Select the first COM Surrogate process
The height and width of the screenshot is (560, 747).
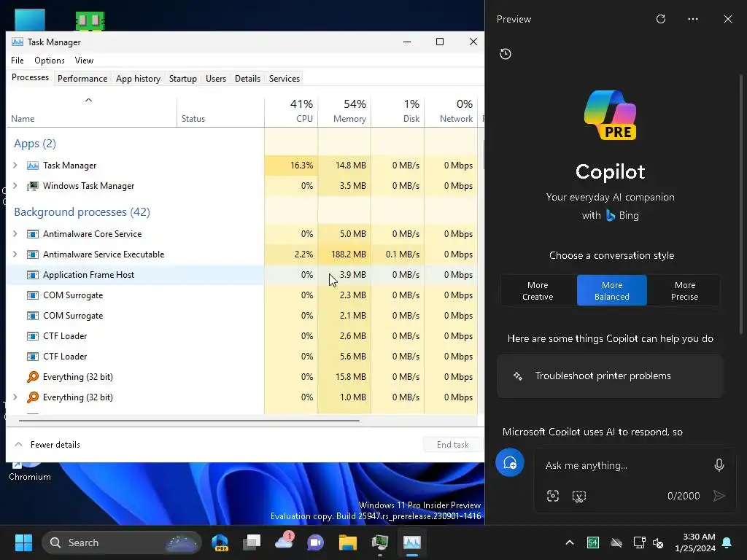[x=242, y=295]
